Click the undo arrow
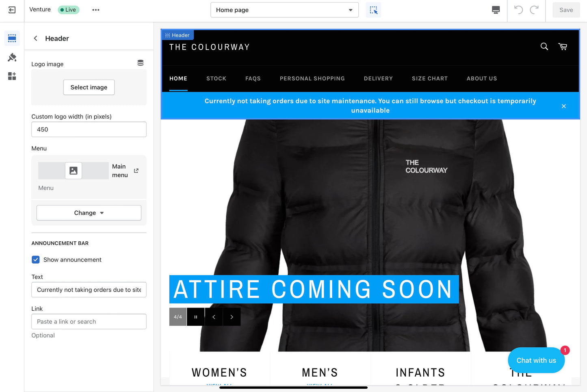 click(518, 10)
